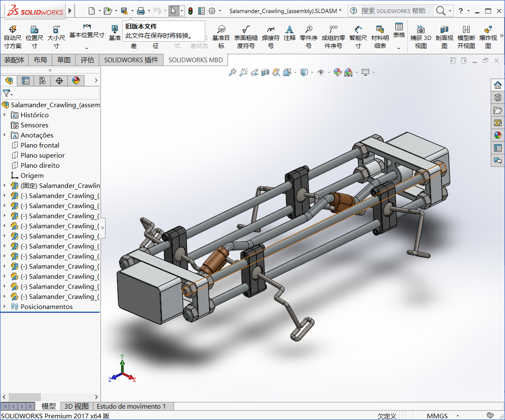Open the FeatureManager design tree tab
Viewport: 505px width, 420px height.
[9, 80]
